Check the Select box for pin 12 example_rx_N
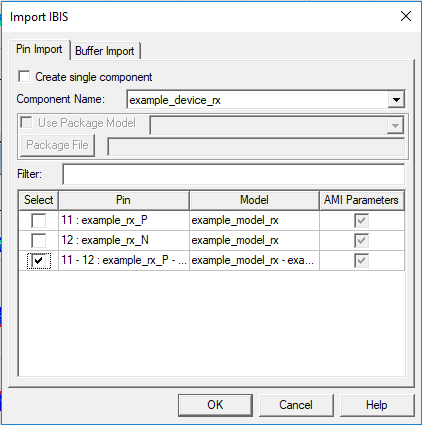Screen dimensions: 422x425 click(39, 240)
